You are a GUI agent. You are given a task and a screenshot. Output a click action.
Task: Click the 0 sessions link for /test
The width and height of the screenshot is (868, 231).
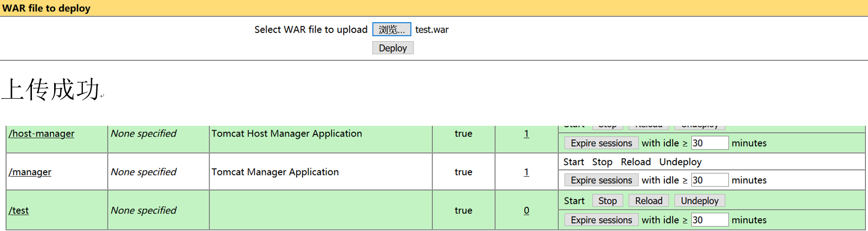526,210
